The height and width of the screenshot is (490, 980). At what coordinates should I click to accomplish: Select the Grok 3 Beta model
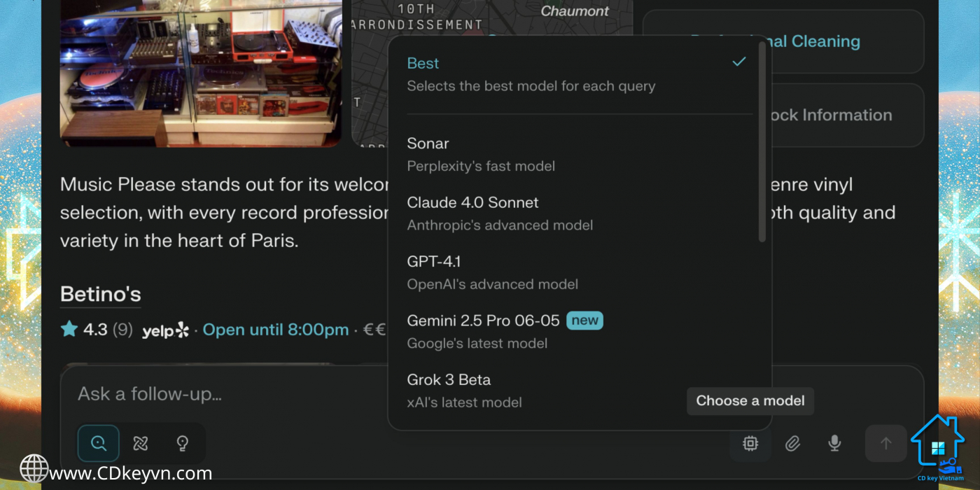(578, 391)
